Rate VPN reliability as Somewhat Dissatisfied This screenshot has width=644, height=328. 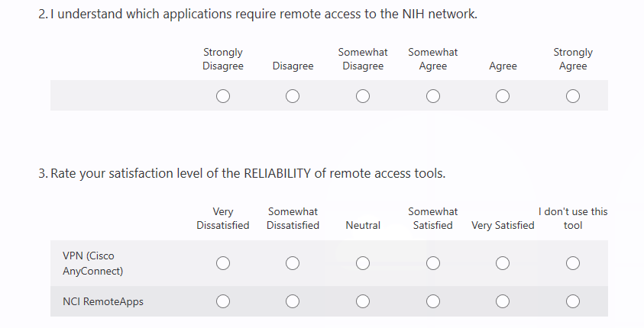coord(293,263)
